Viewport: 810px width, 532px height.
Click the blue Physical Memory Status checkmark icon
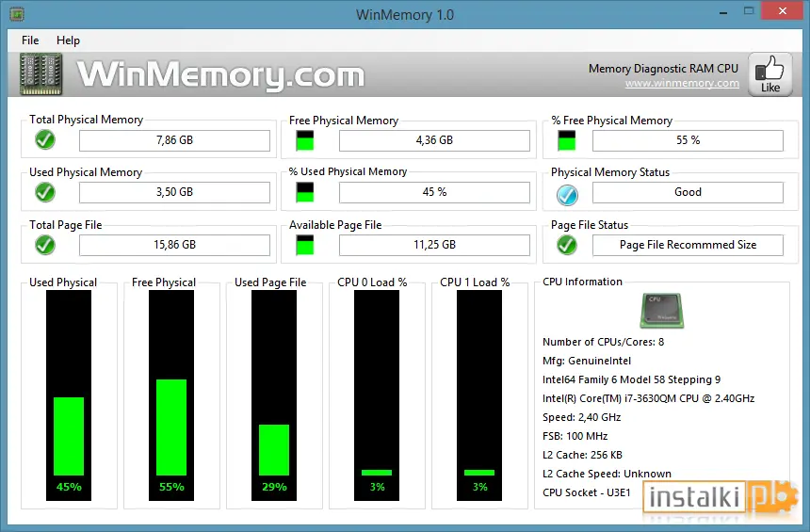tap(567, 195)
